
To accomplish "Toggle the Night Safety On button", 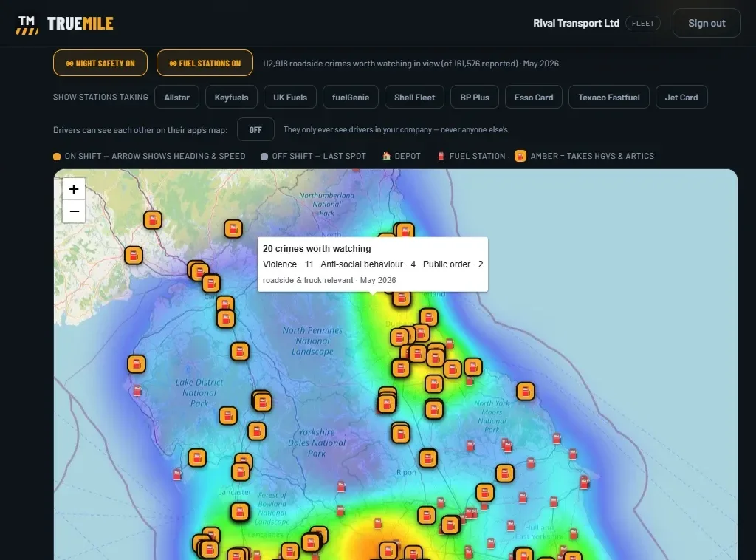I will 100,64.
